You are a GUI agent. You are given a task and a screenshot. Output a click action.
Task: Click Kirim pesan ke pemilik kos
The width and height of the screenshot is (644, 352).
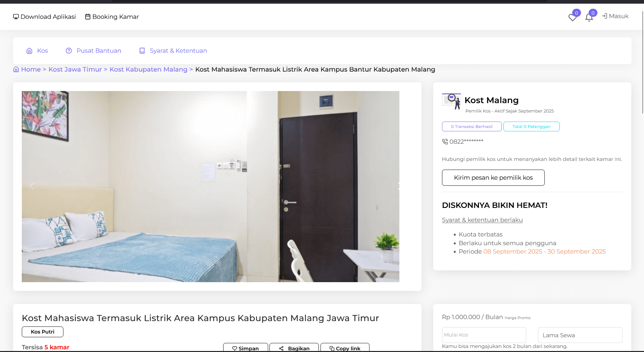click(493, 178)
